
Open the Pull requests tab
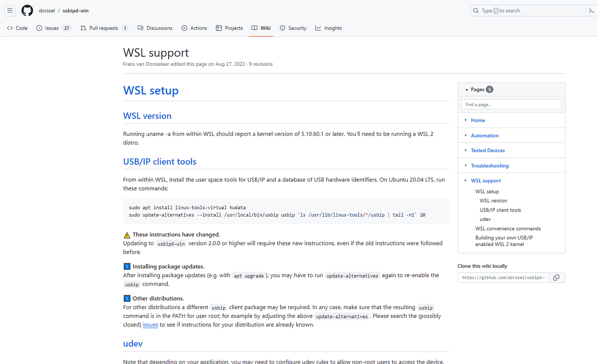tap(104, 28)
